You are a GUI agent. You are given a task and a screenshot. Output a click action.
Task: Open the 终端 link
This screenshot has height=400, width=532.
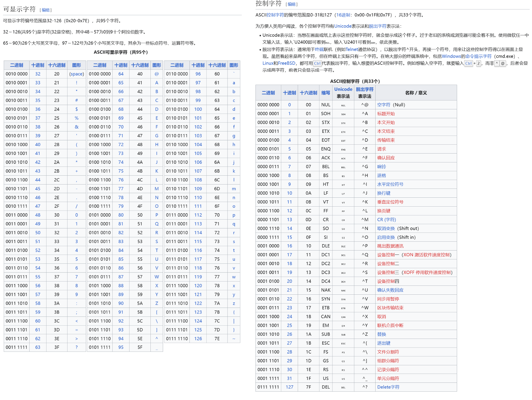pyautogui.click(x=319, y=49)
